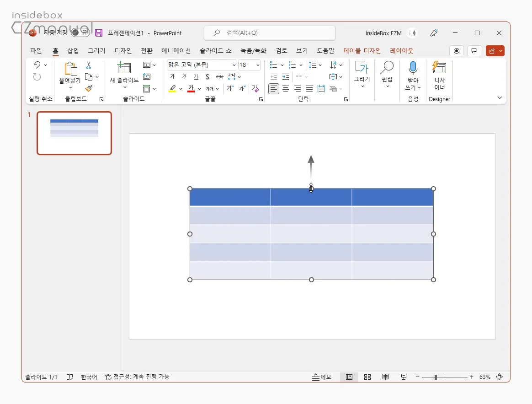Image resolution: width=532 pixels, height=404 pixels.
Task: Toggle text shadow (S) formatting
Action: point(207,77)
